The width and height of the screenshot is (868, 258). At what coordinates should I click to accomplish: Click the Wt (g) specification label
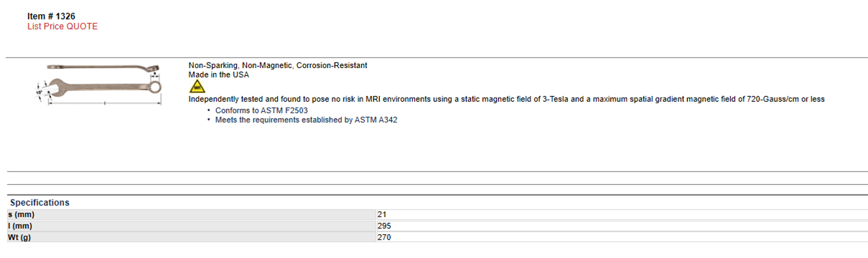pos(19,237)
